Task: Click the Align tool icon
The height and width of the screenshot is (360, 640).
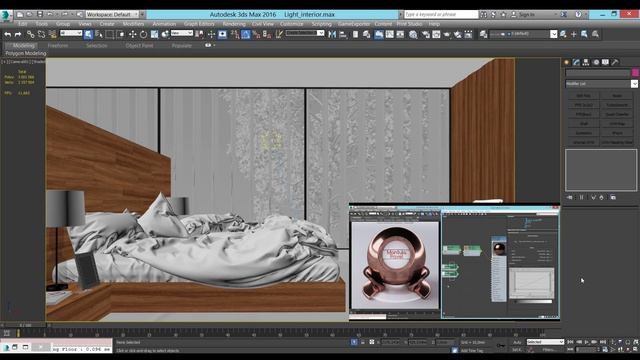Action: 343,35
